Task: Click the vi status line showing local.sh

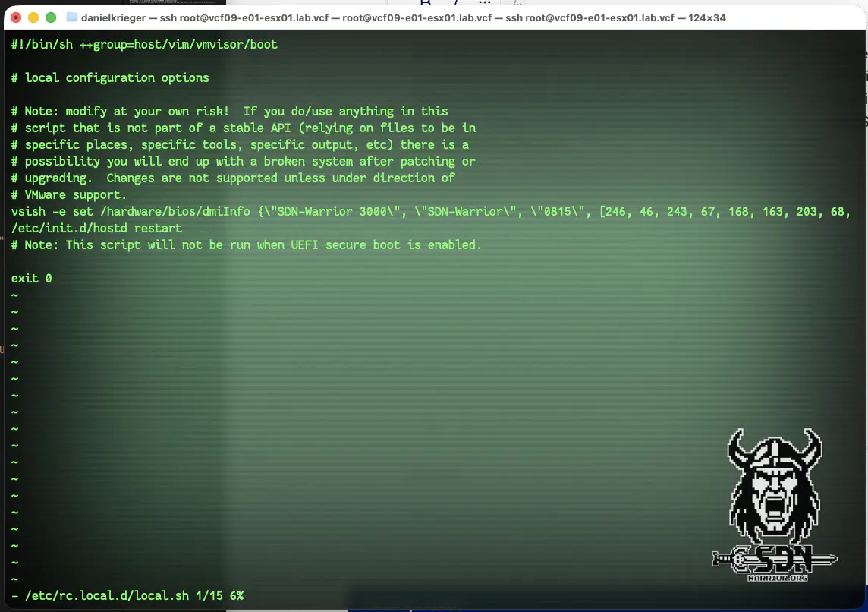Action: point(127,596)
